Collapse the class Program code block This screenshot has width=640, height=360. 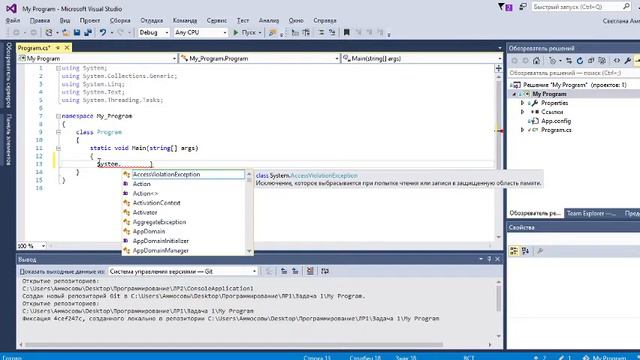click(58, 132)
